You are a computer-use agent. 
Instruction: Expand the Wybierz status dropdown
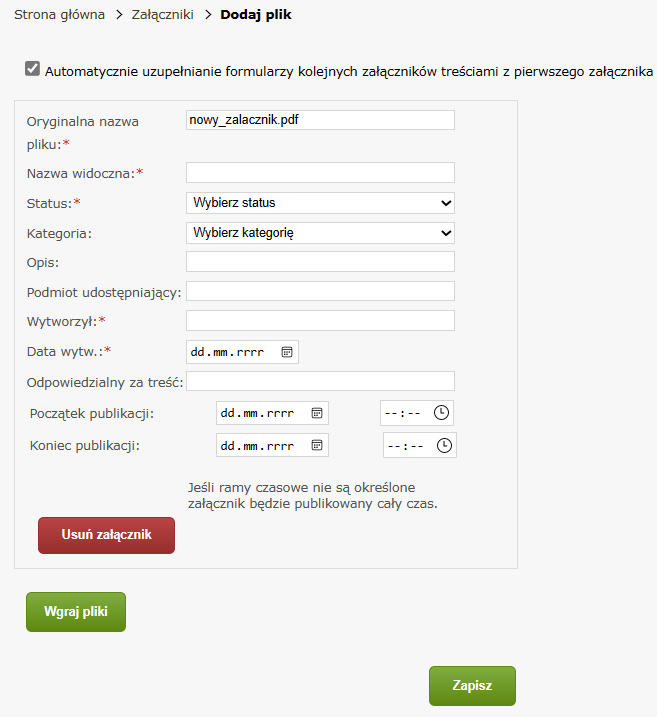click(320, 203)
